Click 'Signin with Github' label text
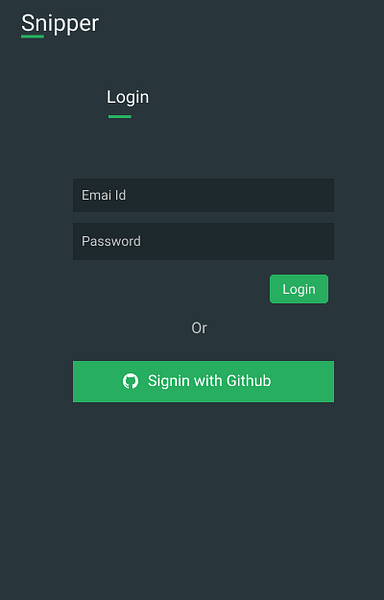384x600 pixels. [x=210, y=381]
